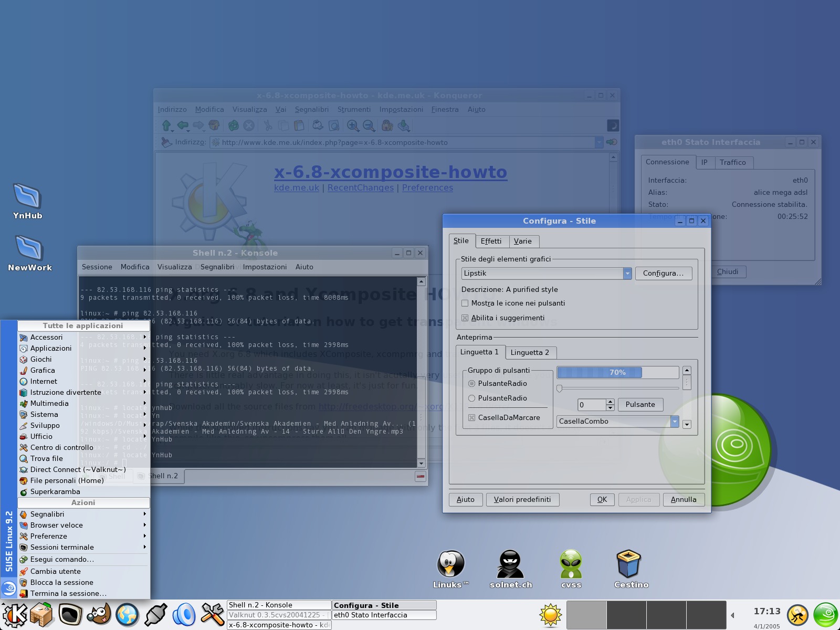Click Konqueror Up arrow toolbar icon

tap(166, 125)
